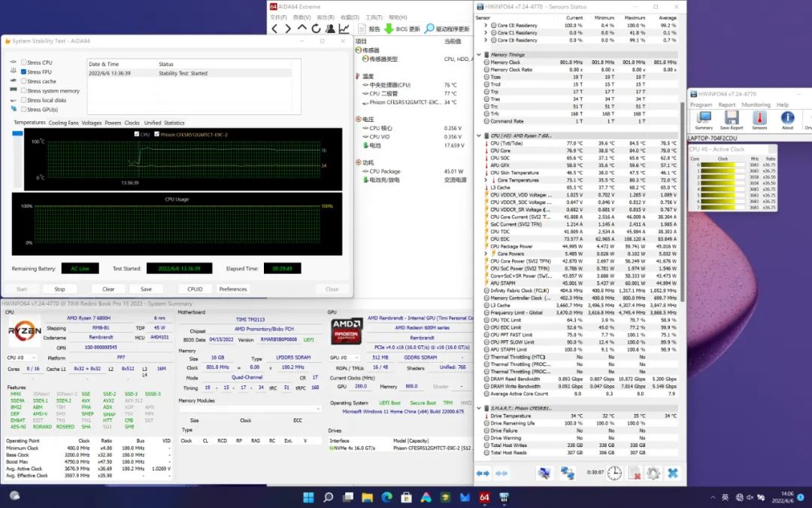Viewport: 812px width, 508px height.
Task: Expand the Core C0 Residency row
Action: click(486, 25)
